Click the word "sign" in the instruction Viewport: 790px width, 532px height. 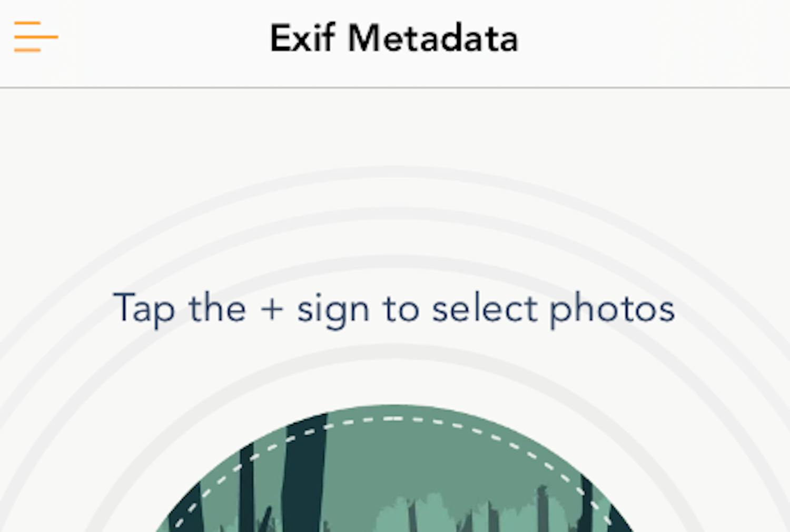point(333,310)
